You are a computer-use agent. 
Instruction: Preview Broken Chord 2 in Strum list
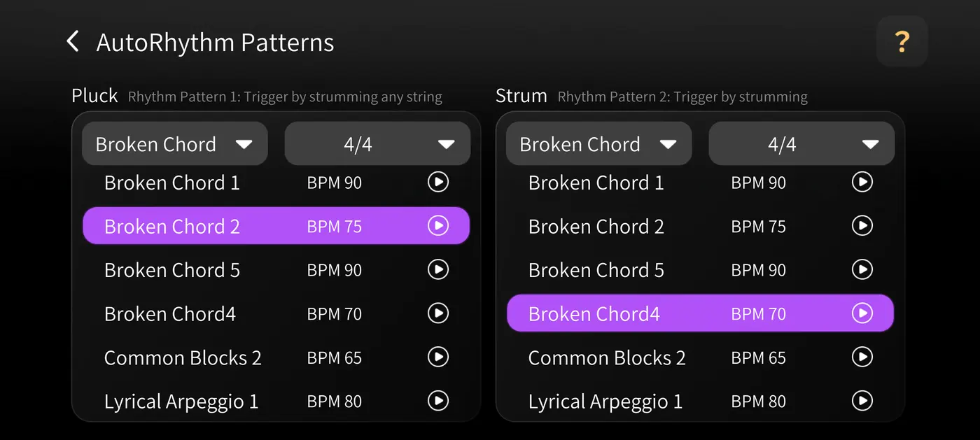click(x=862, y=226)
